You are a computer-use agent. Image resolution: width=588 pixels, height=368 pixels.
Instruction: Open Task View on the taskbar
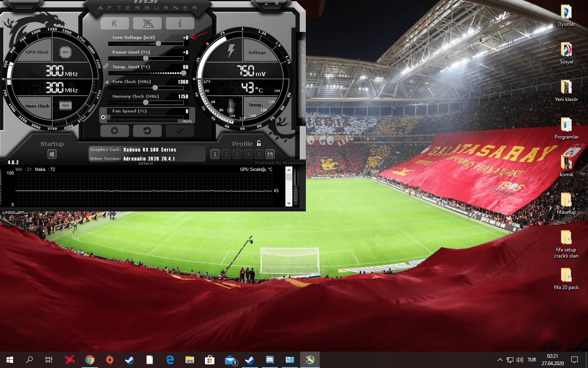click(49, 360)
